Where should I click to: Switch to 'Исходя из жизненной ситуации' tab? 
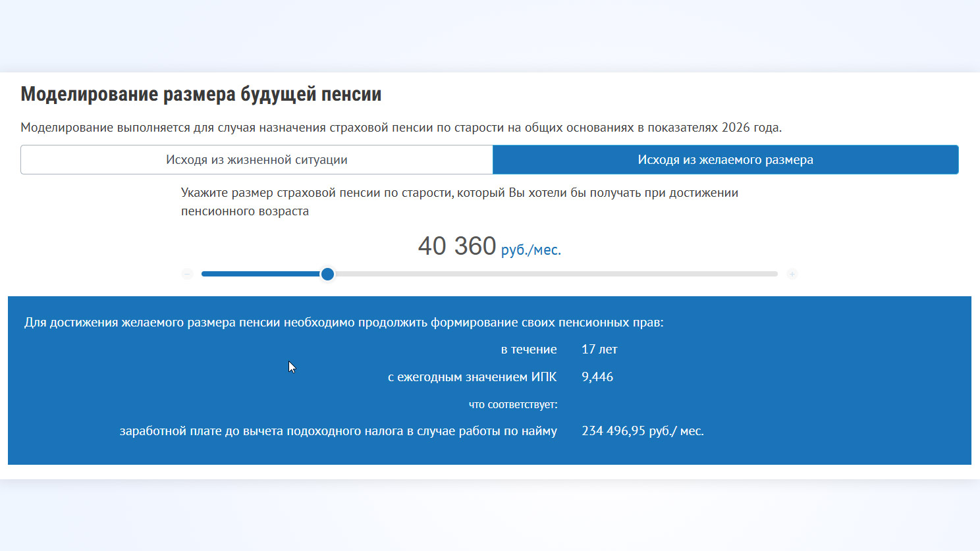pos(256,160)
